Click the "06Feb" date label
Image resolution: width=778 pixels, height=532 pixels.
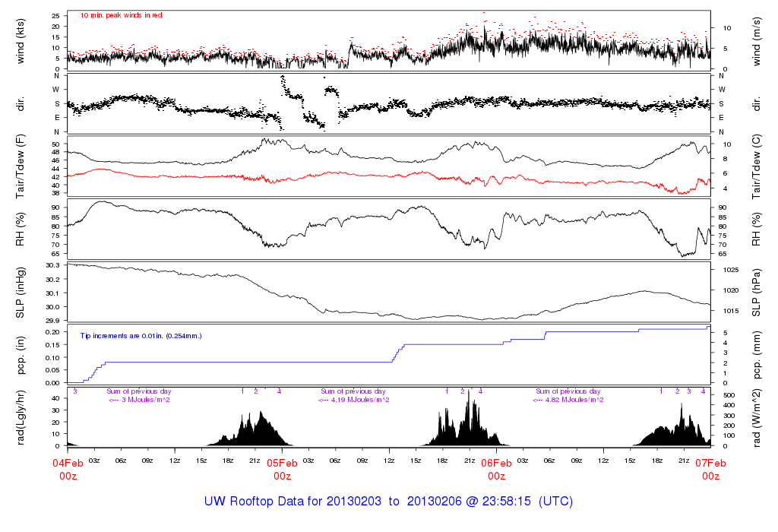coord(496,463)
